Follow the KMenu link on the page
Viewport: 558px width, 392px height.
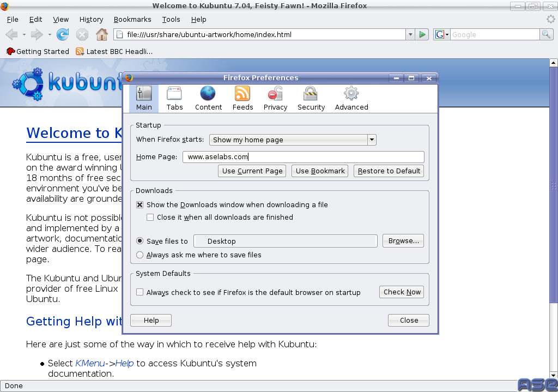(x=90, y=363)
